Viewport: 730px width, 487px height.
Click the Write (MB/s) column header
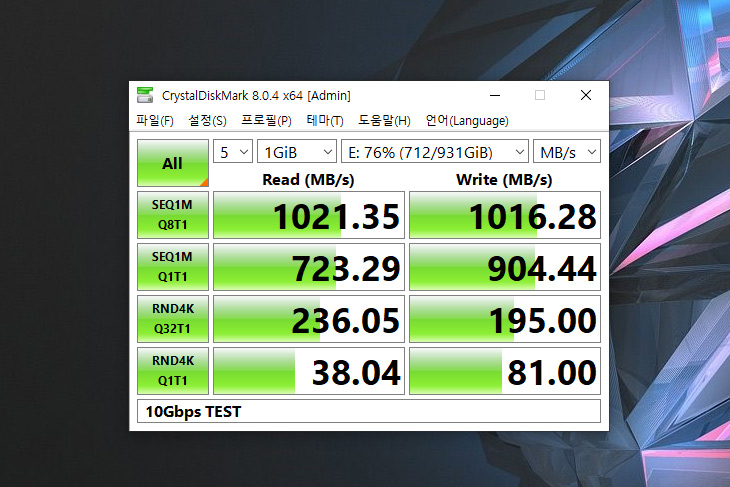pyautogui.click(x=504, y=180)
